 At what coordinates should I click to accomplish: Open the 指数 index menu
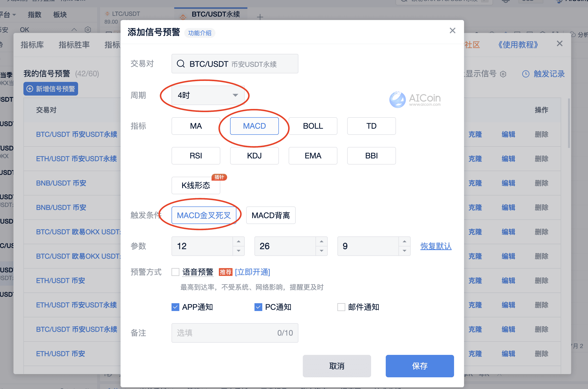[x=34, y=15]
